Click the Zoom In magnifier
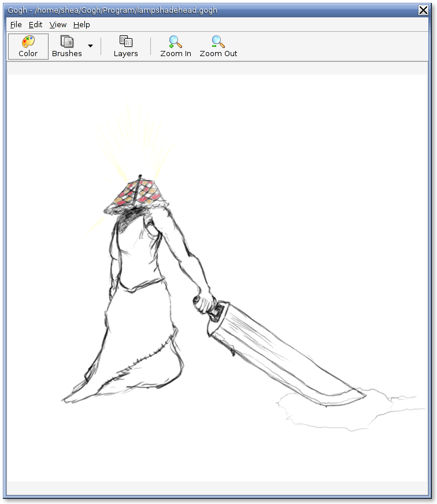Screen dimensions: 437x504 point(176,47)
